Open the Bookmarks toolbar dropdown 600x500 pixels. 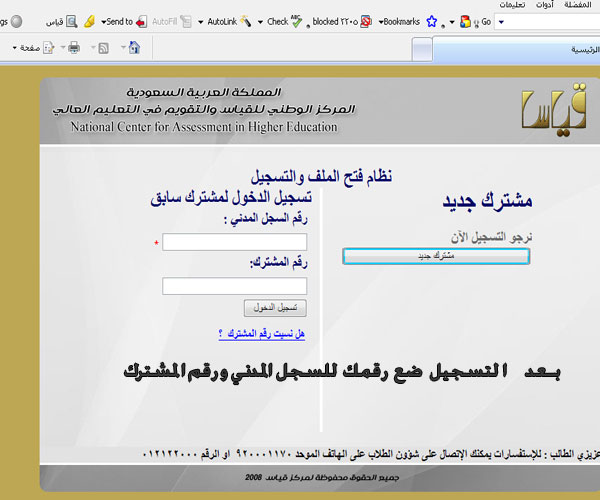tap(399, 22)
